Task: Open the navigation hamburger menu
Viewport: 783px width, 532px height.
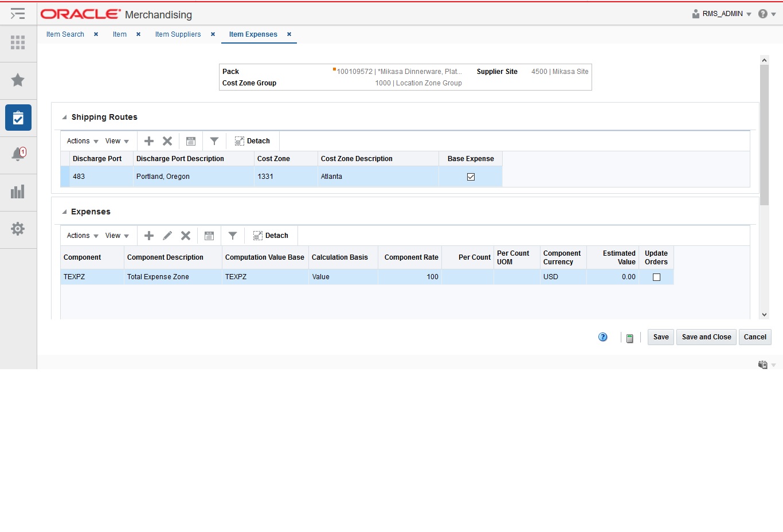Action: pyautogui.click(x=18, y=13)
